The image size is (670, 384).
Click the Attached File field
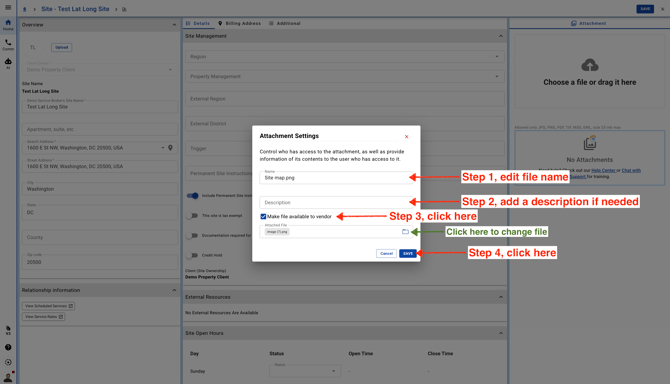pos(336,232)
